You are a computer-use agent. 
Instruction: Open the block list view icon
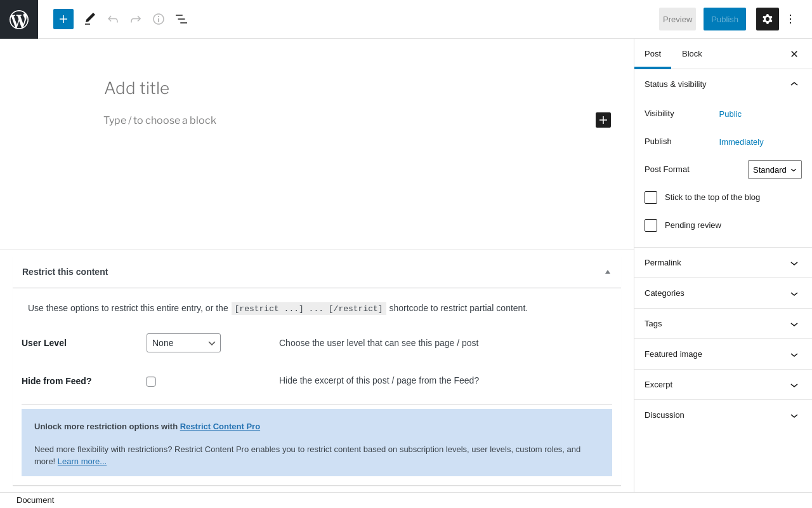(x=181, y=19)
